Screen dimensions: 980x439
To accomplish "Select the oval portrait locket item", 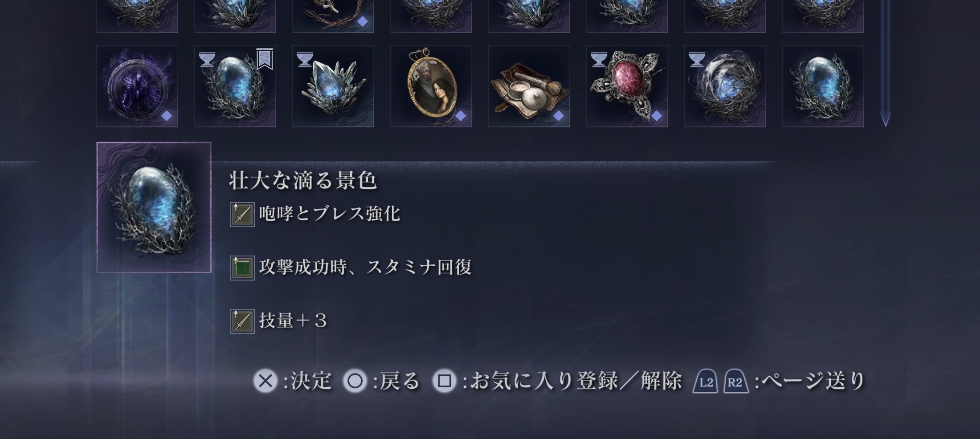I will (x=431, y=86).
